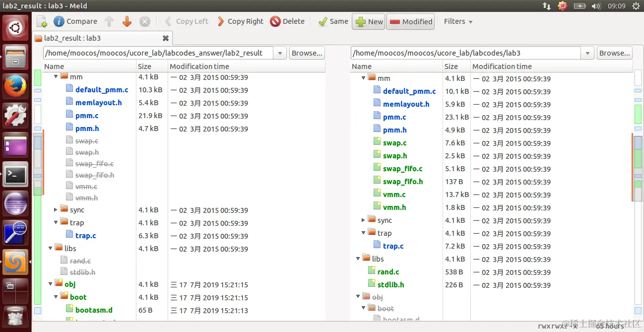Viewport: 644px width, 332px height.
Task: Click left pane Browse... button
Action: click(307, 53)
